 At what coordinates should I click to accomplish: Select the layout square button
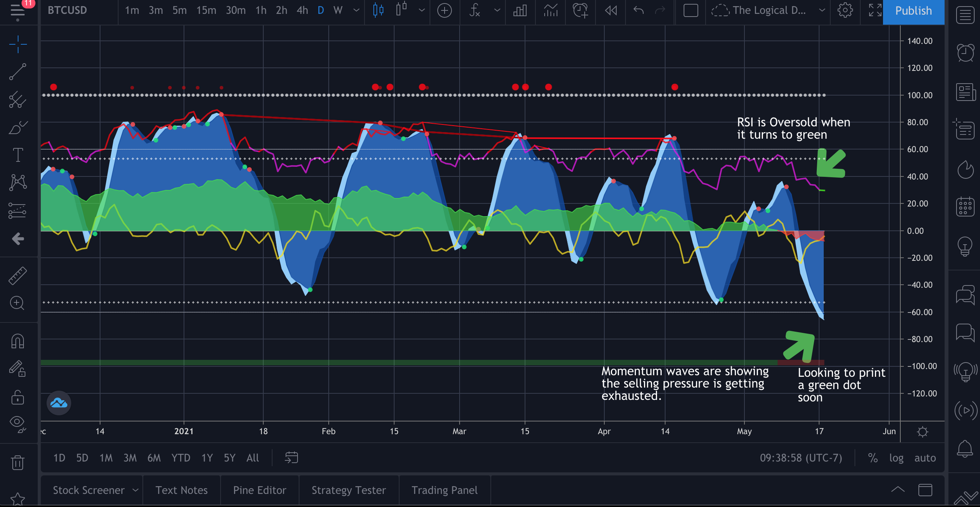tap(691, 10)
